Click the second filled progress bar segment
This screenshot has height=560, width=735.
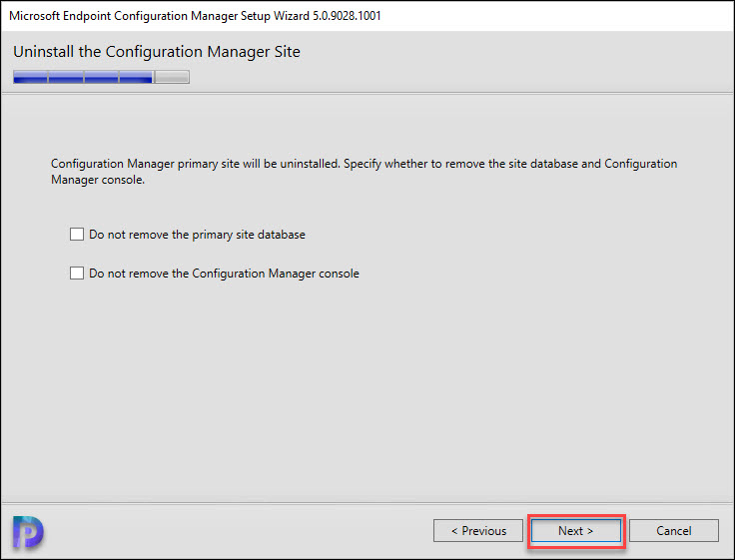(66, 77)
